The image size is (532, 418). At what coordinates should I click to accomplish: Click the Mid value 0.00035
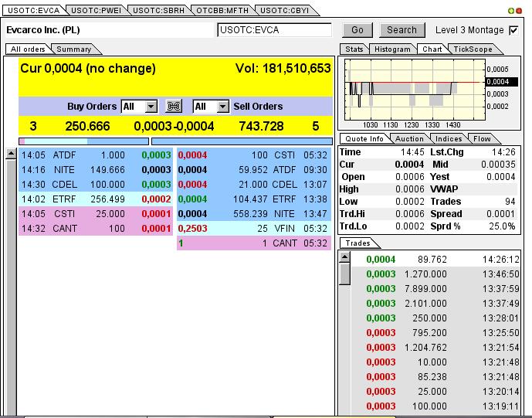[498, 165]
